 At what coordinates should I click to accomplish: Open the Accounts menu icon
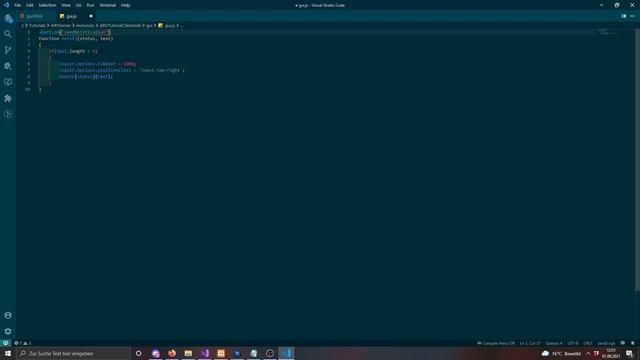coord(8,316)
